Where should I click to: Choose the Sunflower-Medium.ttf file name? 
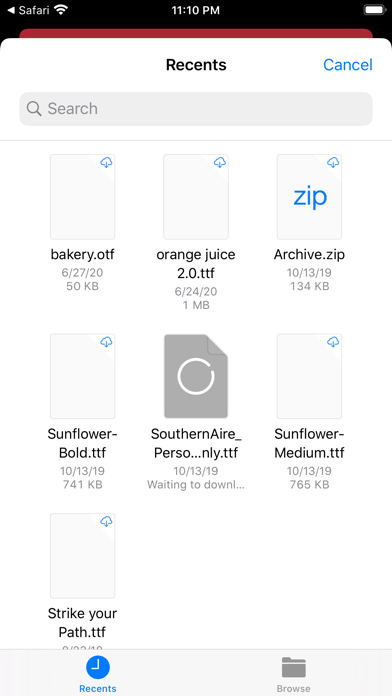coord(309,443)
